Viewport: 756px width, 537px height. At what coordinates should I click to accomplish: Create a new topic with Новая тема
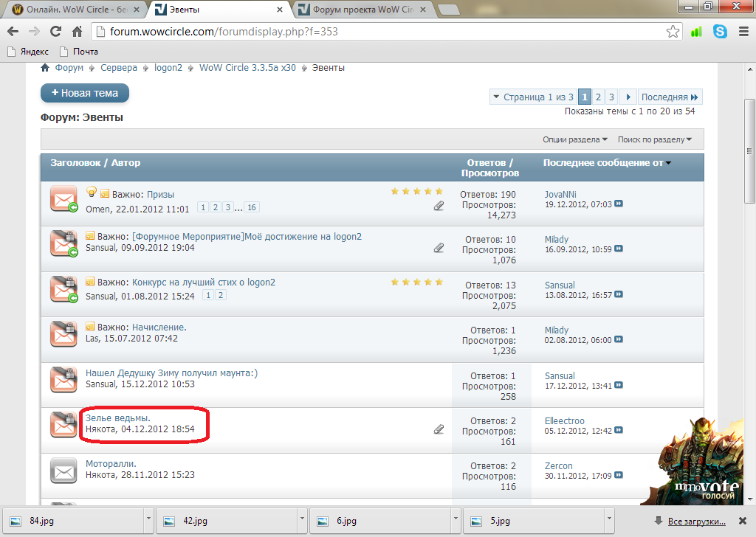tap(85, 93)
